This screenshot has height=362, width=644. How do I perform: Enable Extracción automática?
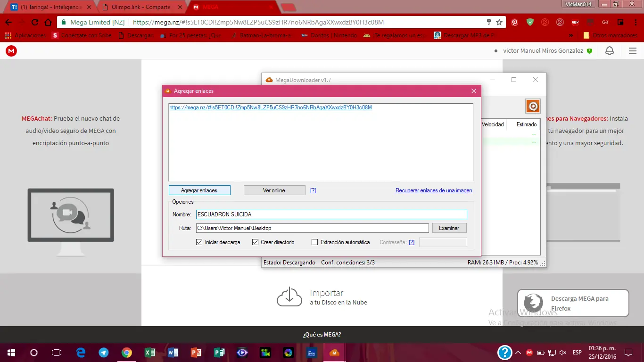click(315, 242)
